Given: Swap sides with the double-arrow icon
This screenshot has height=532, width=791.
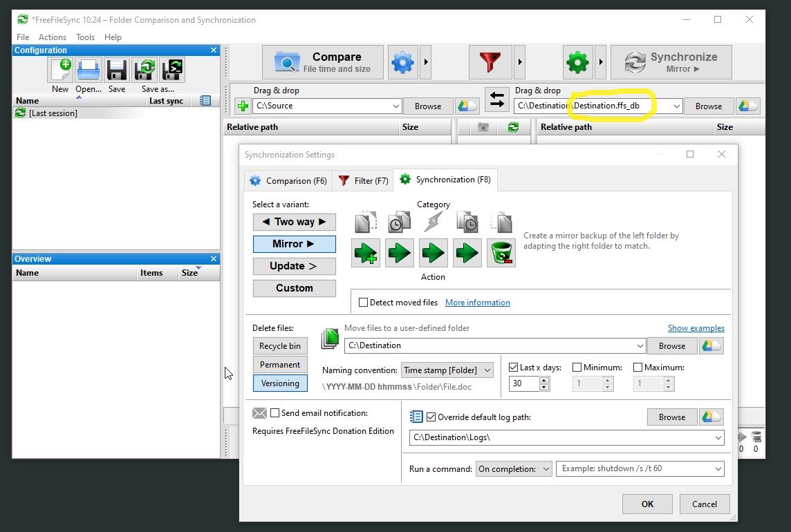Looking at the screenshot, I should point(497,99).
